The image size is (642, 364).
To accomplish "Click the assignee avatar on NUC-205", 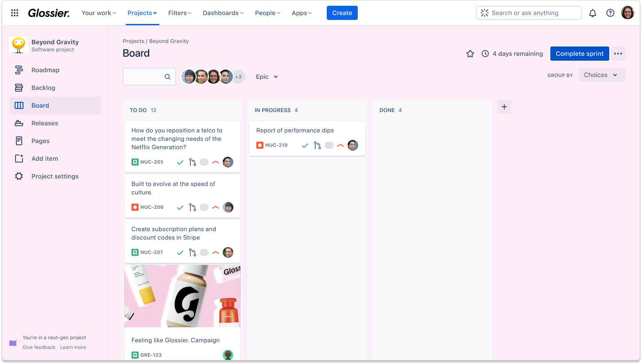I will [x=228, y=162].
